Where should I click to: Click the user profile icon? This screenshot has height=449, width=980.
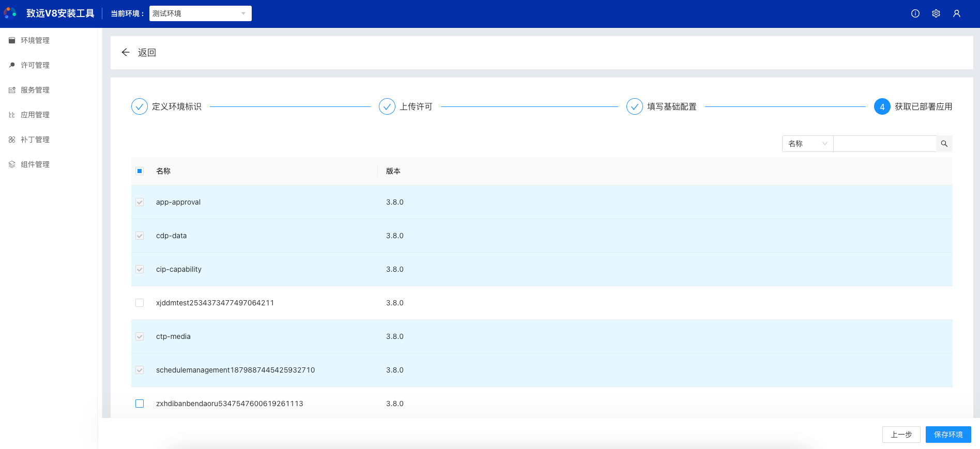click(x=956, y=13)
